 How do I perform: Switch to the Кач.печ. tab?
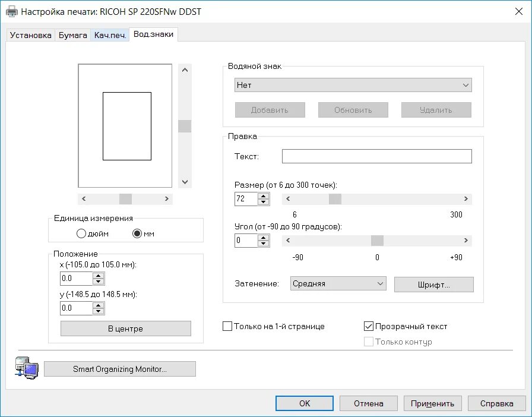(110, 35)
